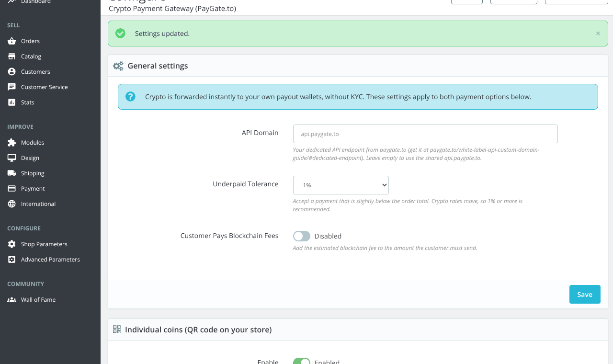Focus the API Domain input field
The image size is (613, 364).
[x=425, y=134]
